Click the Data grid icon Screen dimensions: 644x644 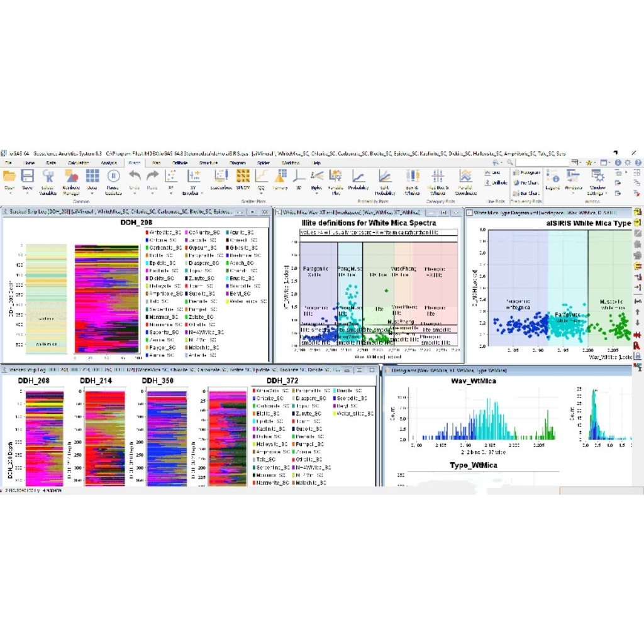92,176
